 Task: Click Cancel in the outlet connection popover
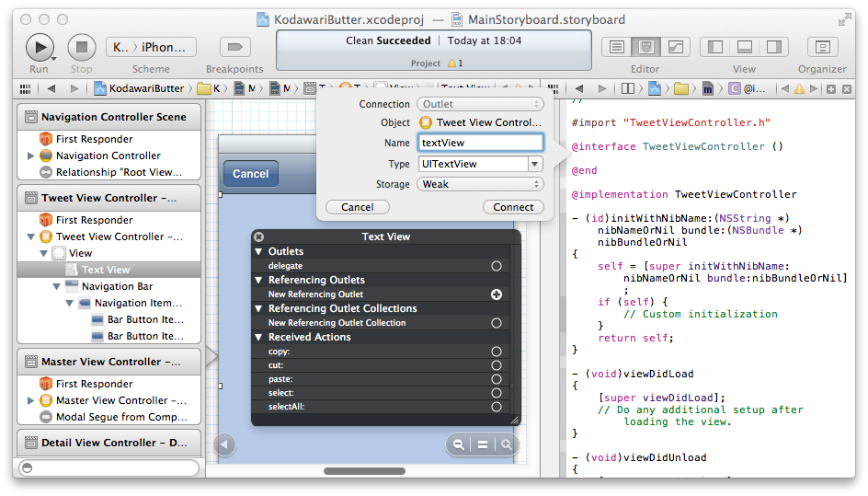357,207
